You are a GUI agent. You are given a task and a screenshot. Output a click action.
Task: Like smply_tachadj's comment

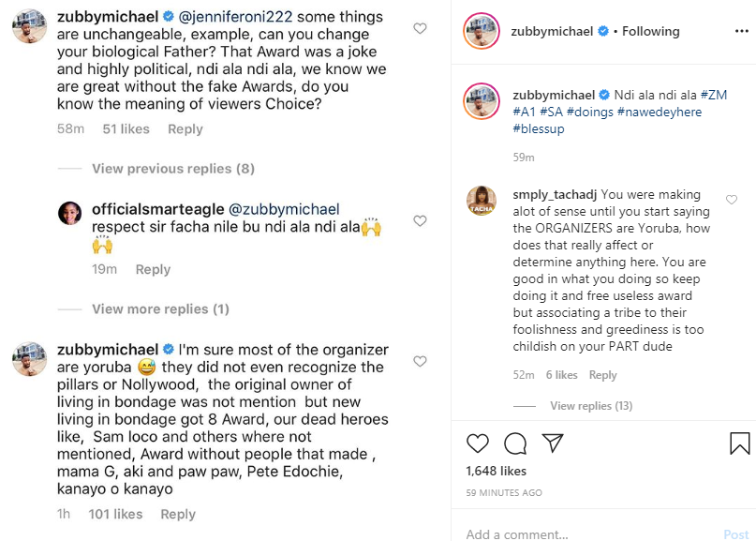click(732, 200)
